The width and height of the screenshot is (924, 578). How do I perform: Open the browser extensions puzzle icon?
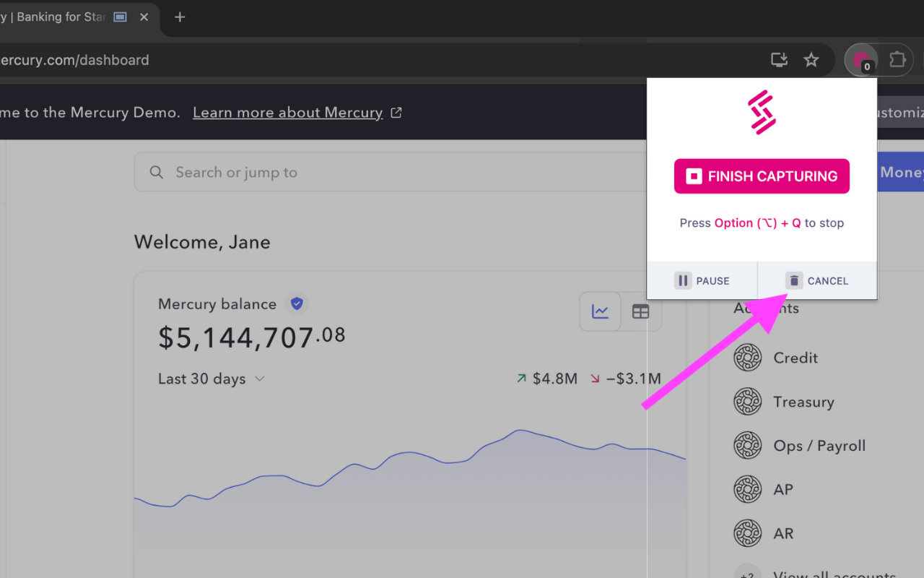[897, 59]
